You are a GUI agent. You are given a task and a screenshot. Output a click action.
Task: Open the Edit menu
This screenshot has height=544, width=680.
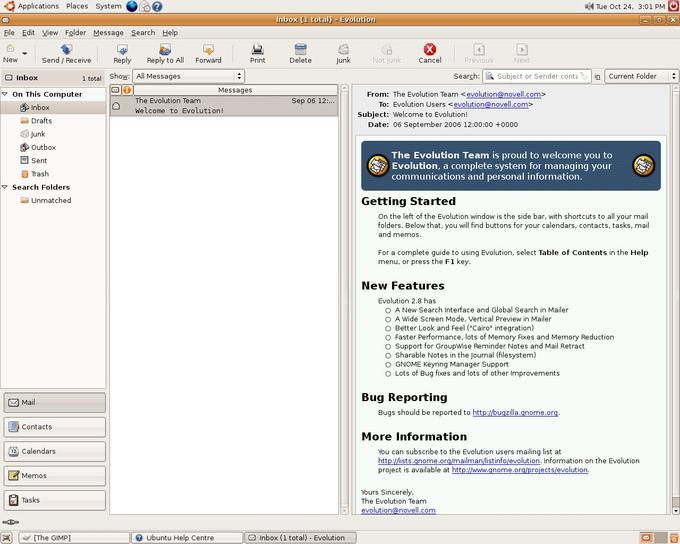tap(28, 33)
